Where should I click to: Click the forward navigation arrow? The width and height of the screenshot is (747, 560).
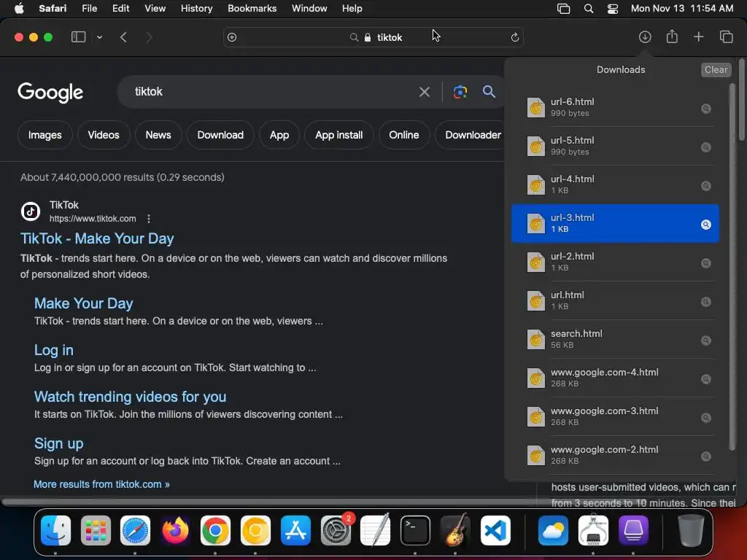[x=149, y=37]
